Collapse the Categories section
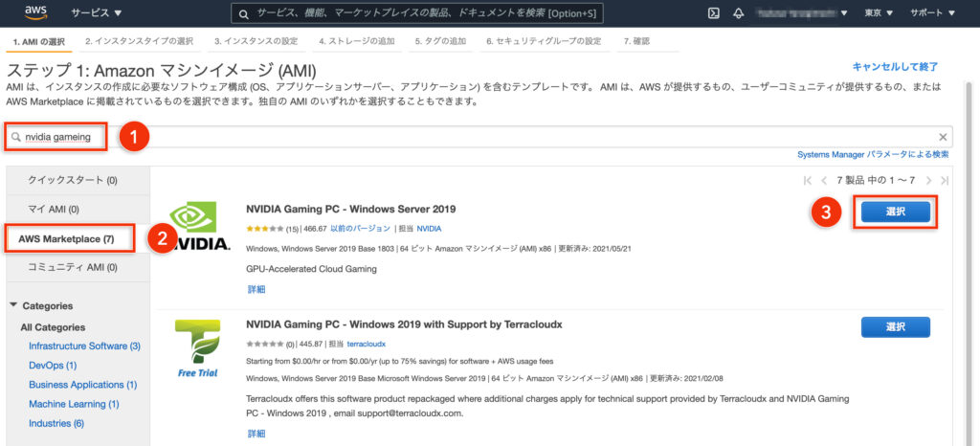Screen dimensions: 980x446 click(14, 305)
